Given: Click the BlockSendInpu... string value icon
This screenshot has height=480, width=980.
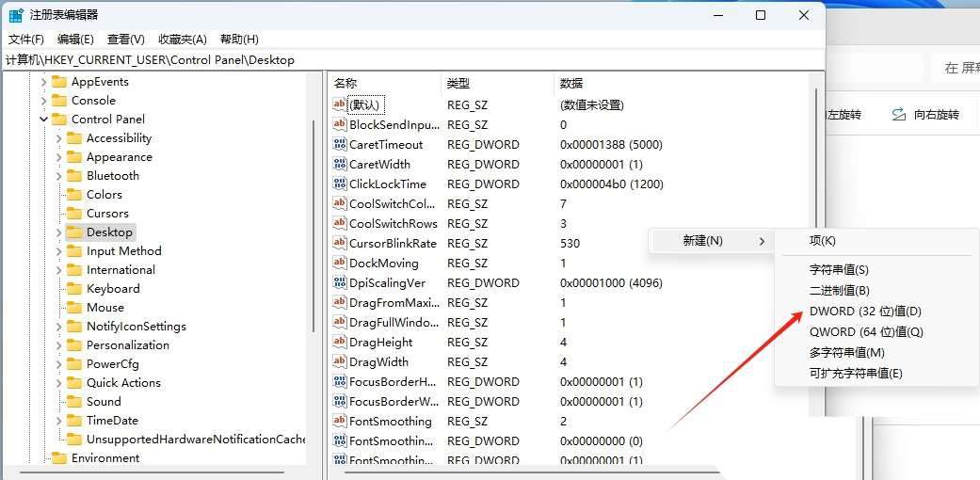Looking at the screenshot, I should point(339,124).
